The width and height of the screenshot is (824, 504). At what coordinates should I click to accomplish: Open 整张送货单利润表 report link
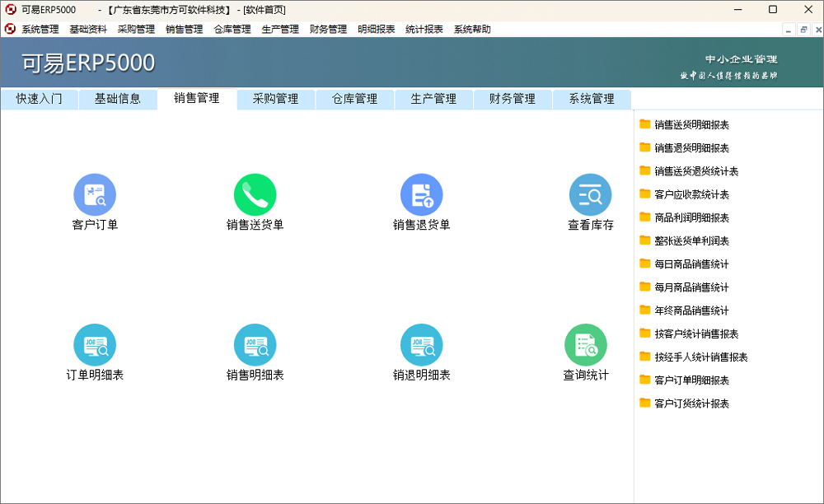[691, 241]
